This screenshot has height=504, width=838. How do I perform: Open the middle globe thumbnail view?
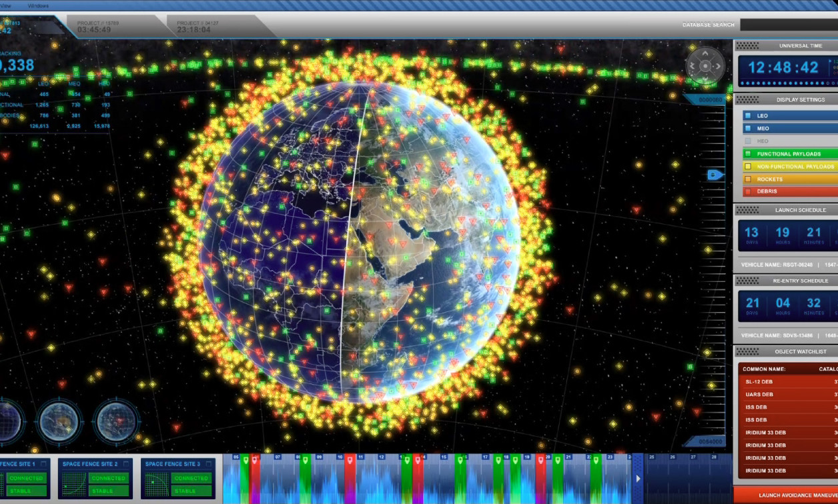coord(60,421)
